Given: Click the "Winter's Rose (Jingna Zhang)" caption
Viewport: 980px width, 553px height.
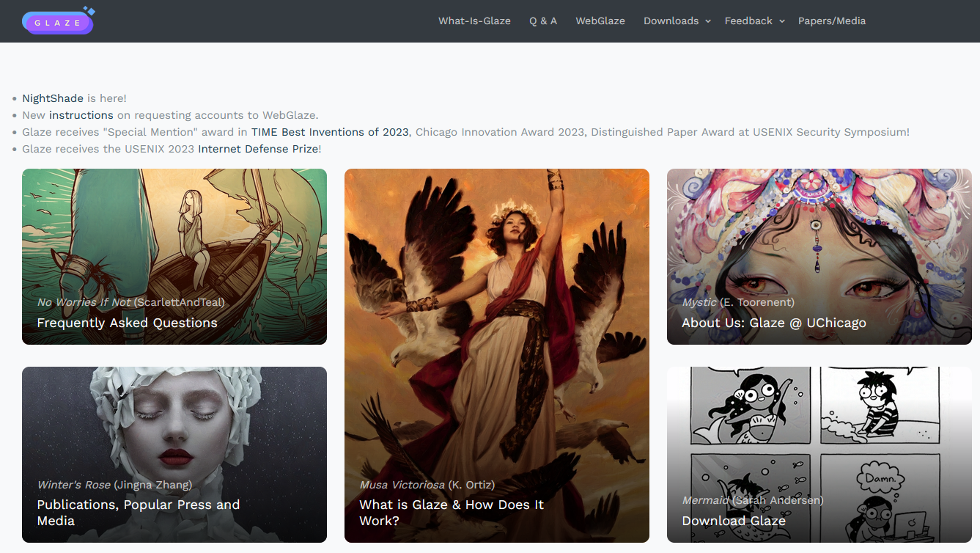Looking at the screenshot, I should [114, 485].
